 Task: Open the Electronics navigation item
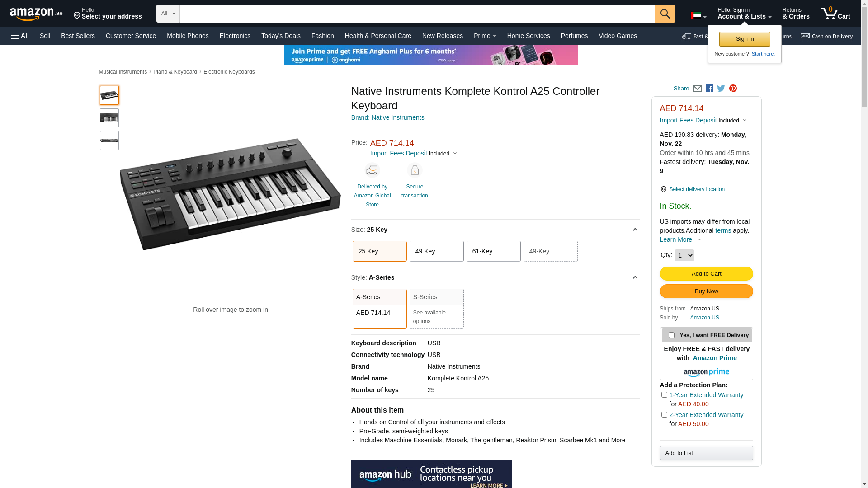[x=235, y=36]
